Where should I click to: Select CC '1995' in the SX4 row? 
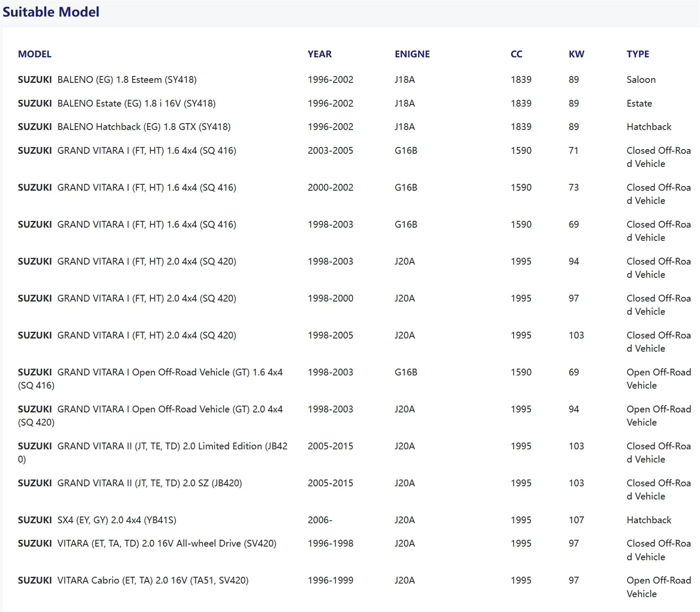(x=521, y=520)
